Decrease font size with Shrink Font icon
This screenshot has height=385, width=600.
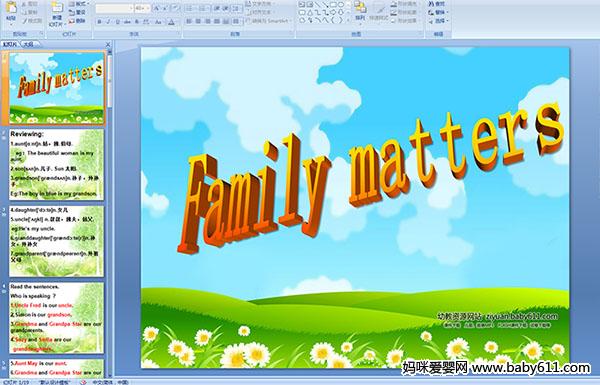pyautogui.click(x=165, y=8)
